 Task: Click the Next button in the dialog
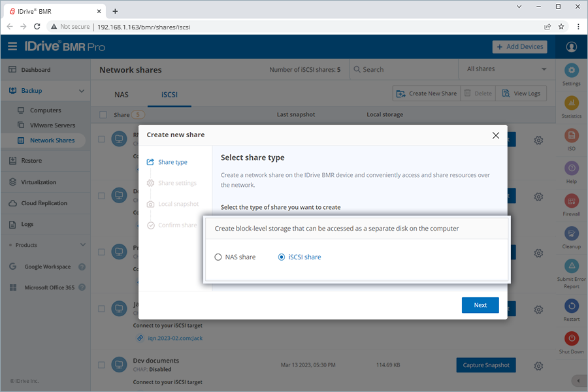480,305
